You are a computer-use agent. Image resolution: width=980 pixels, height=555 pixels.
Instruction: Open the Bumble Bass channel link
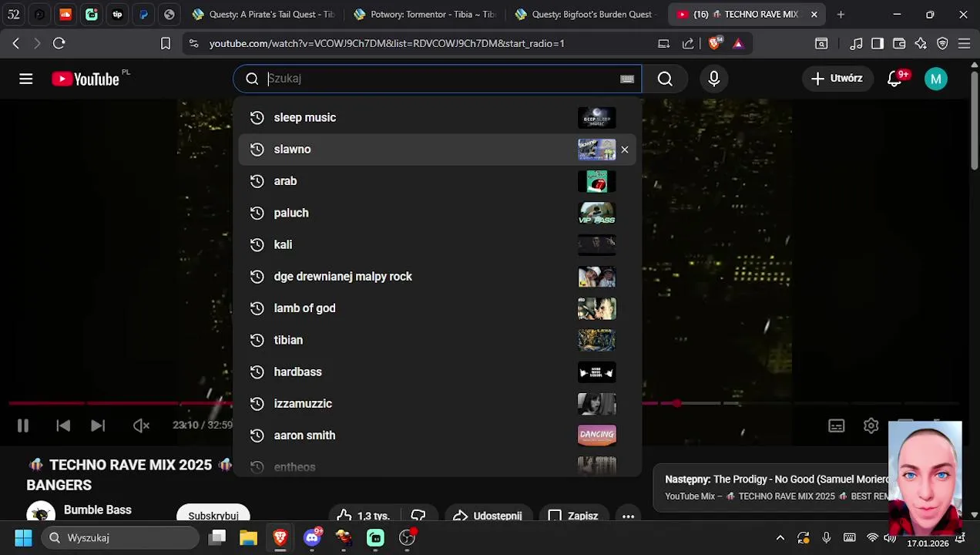tap(98, 510)
